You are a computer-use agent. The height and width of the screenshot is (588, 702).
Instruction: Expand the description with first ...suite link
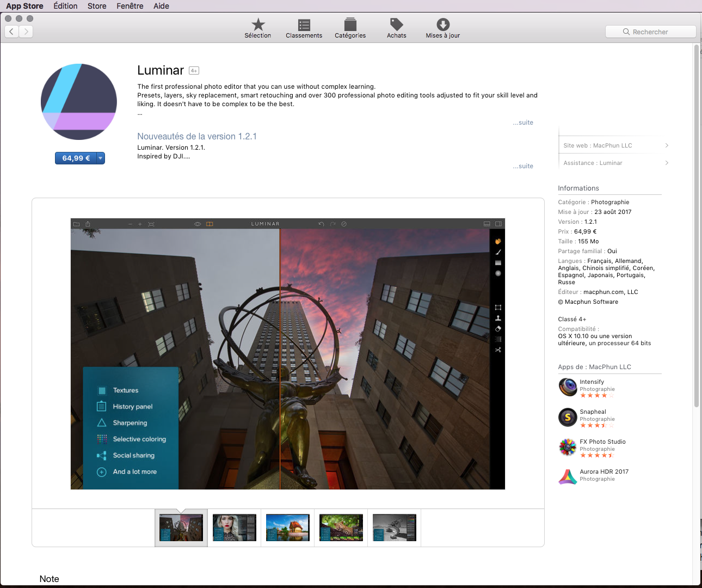click(523, 122)
